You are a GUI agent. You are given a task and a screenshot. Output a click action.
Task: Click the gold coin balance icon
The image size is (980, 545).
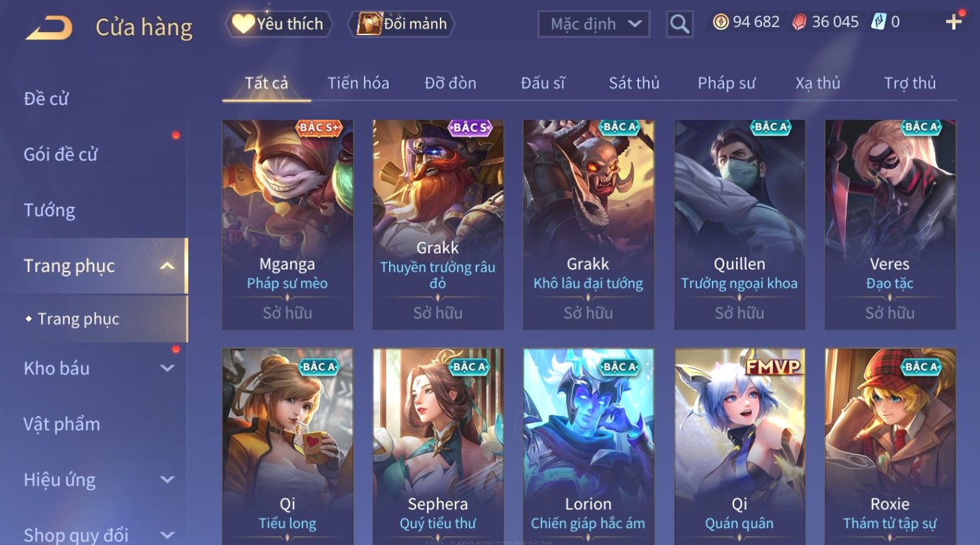pyautogui.click(x=720, y=22)
